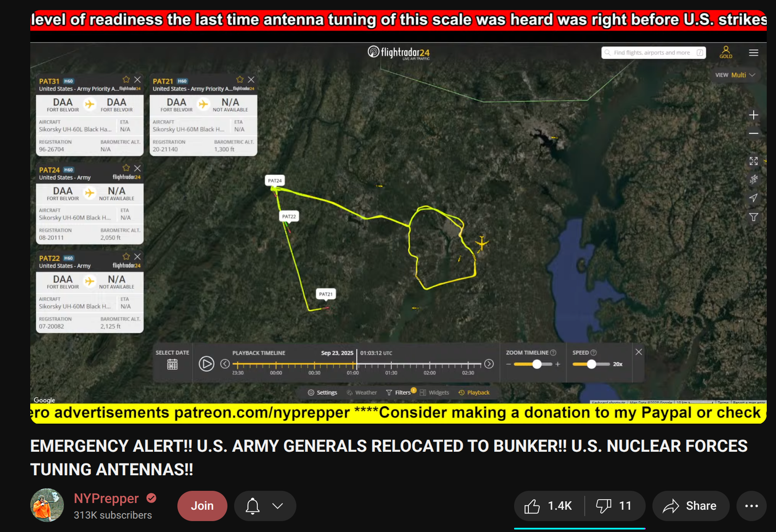Screen dimensions: 776x532
Task: Open the NYPrepper channel name link
Action: coord(106,498)
